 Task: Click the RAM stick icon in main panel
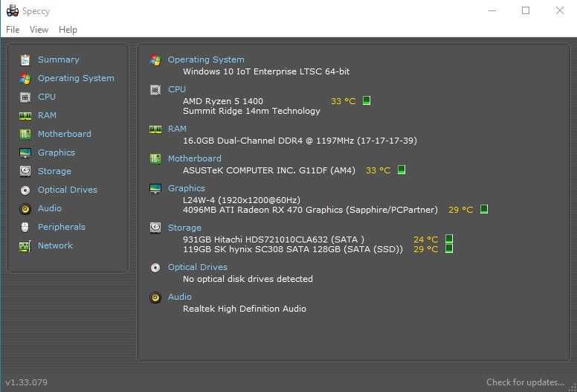(155, 129)
